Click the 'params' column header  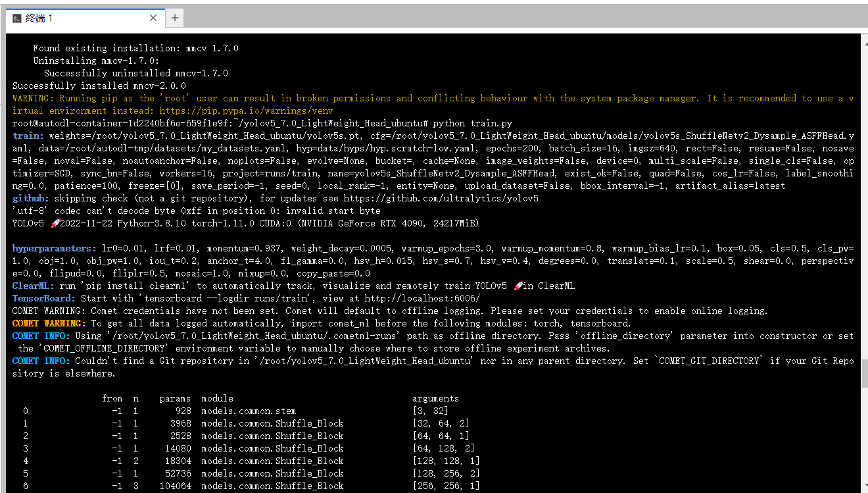click(x=175, y=398)
